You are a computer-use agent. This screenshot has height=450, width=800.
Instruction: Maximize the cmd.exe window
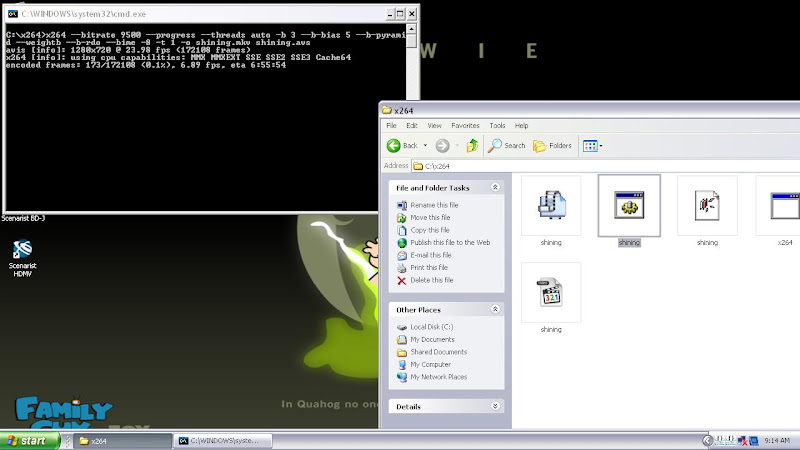(401, 14)
